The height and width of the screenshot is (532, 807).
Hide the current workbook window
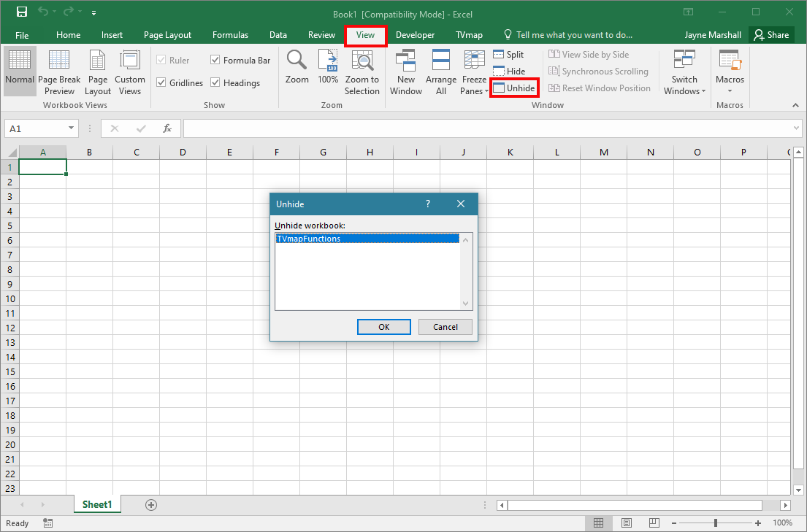tap(510, 71)
